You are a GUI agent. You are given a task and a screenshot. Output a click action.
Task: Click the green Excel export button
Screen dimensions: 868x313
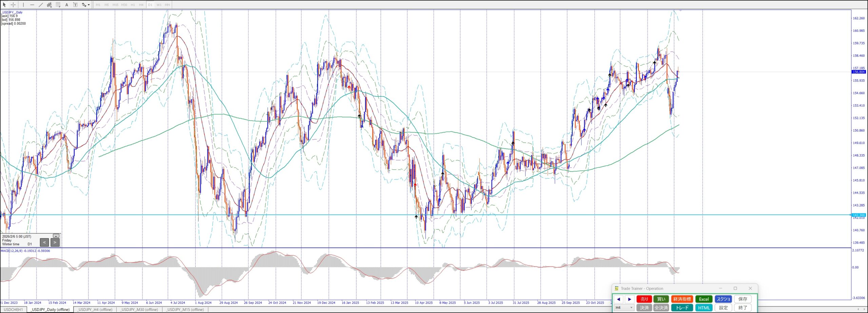pyautogui.click(x=704, y=299)
